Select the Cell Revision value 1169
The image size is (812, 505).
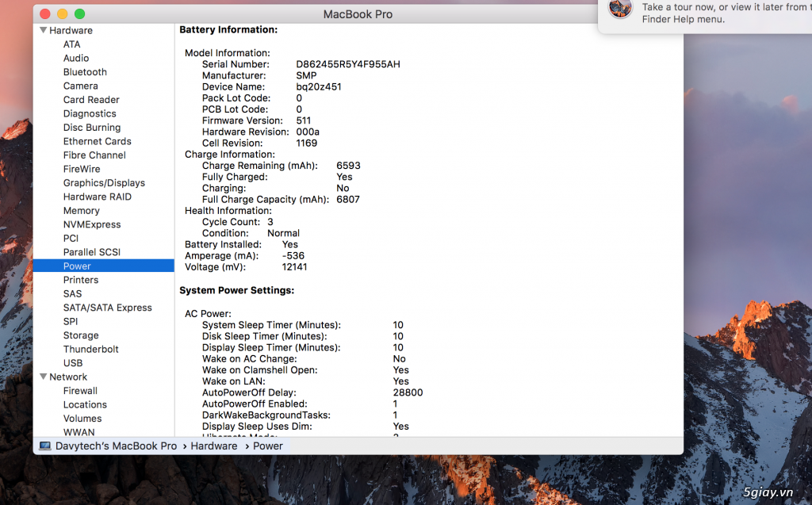point(307,143)
